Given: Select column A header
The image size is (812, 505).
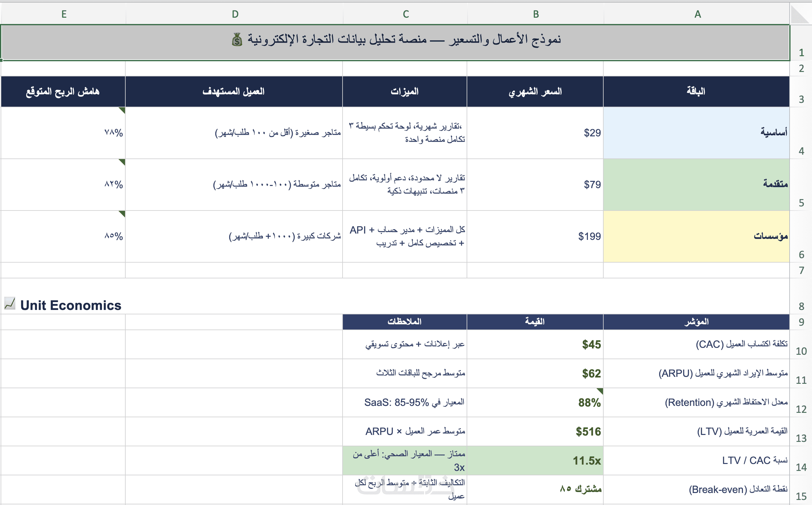Looking at the screenshot, I should click(697, 14).
